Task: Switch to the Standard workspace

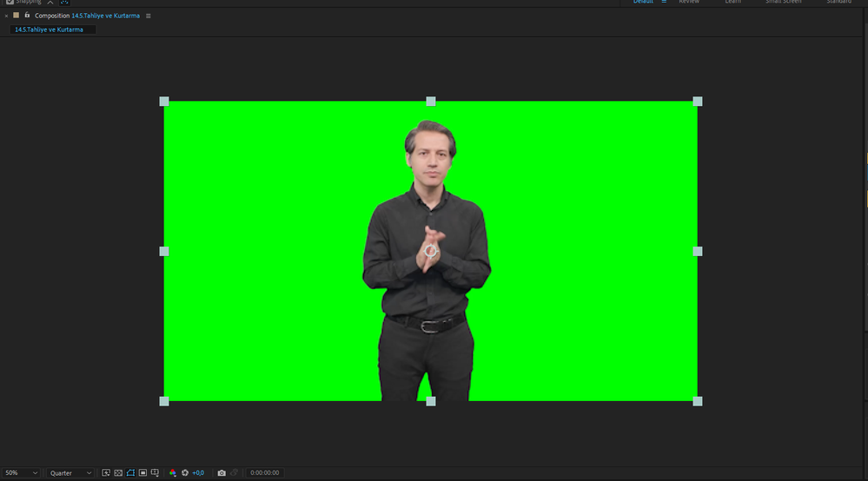Action: [839, 2]
